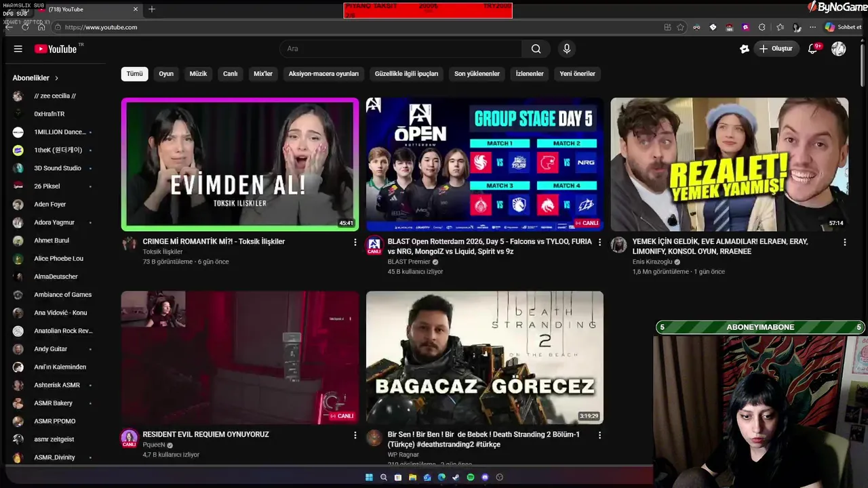This screenshot has width=868, height=488.
Task: Open the CRINGE Mİ ROMANTİK Mİ video title
Action: click(214, 241)
